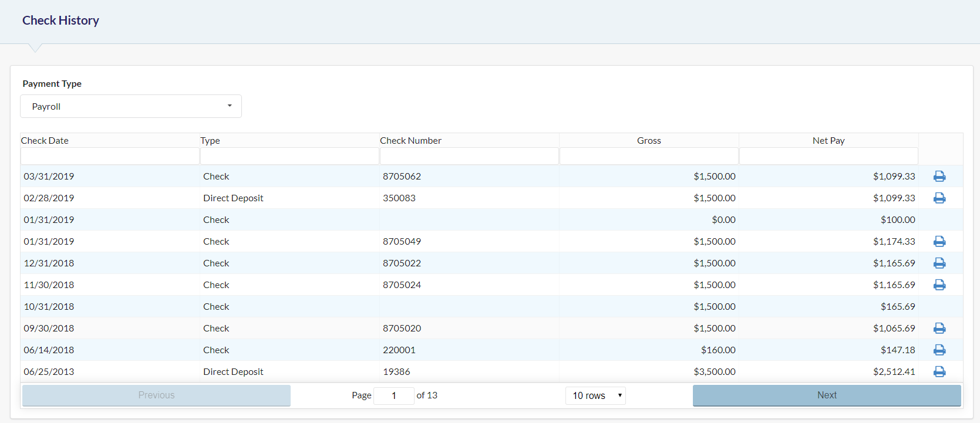Viewport: 980px width, 423px height.
Task: Print the 06/25/2013 direct deposit stub
Action: pos(939,371)
